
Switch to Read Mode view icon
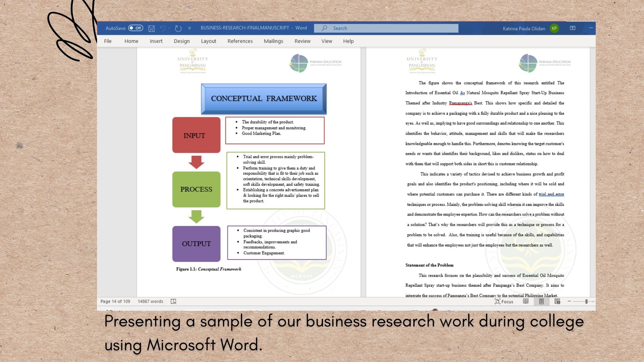click(x=526, y=301)
